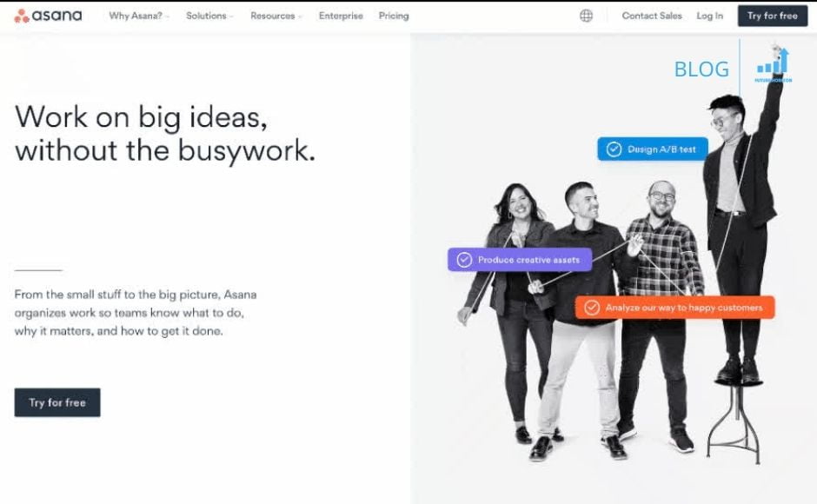Select the orange Analyze happy customers tag
This screenshot has width=817, height=504.
coord(674,308)
